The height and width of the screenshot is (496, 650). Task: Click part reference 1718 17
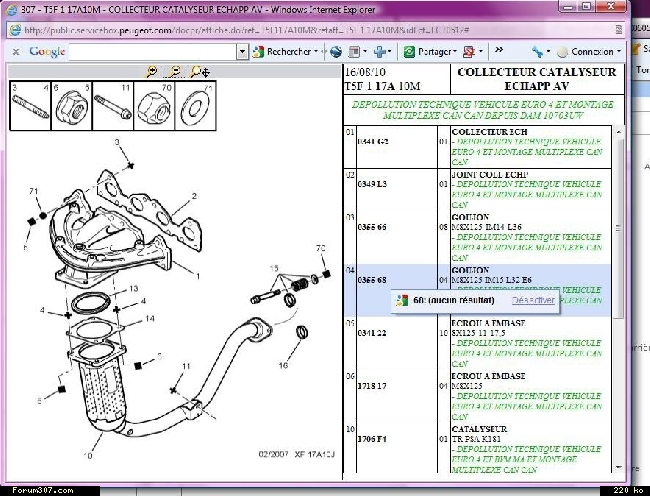pyautogui.click(x=372, y=386)
